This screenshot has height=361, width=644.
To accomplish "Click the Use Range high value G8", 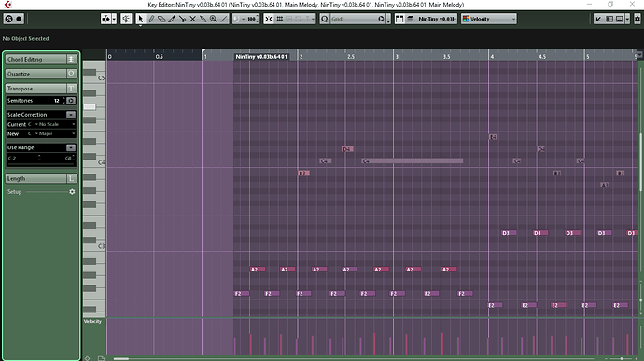I will (68, 159).
